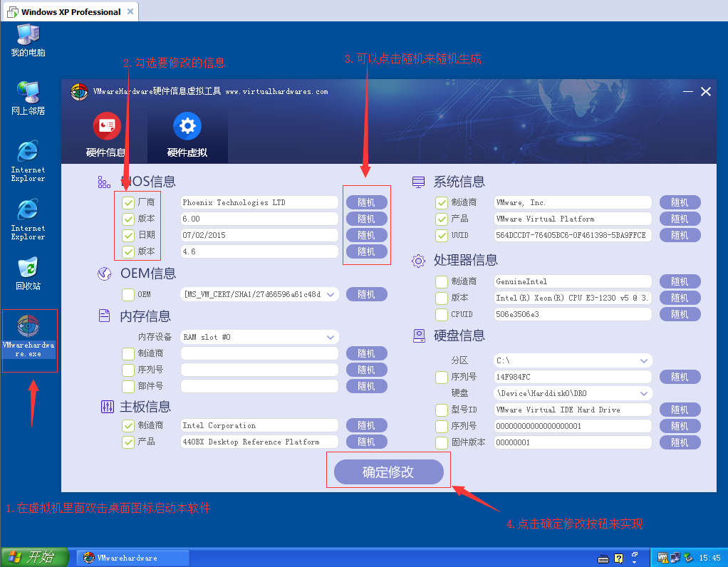
Task: Select the Windows XP Professional tab
Action: (x=71, y=11)
